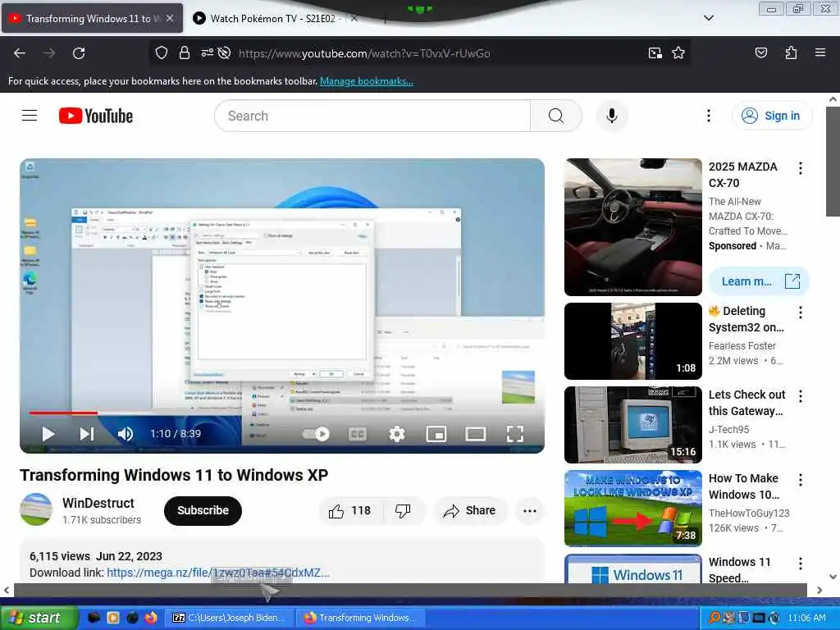Click the Manage bookmarks link
Image resolution: width=840 pixels, height=630 pixels.
point(367,81)
